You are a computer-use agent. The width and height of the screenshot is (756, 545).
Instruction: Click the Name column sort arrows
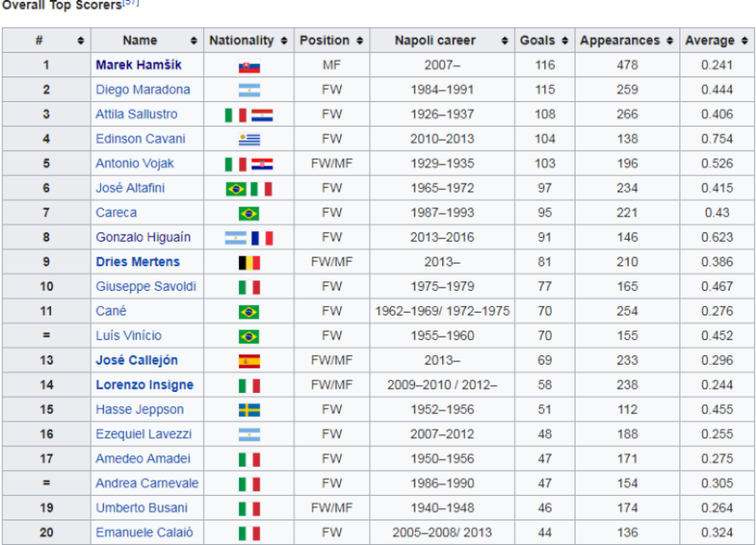point(193,40)
